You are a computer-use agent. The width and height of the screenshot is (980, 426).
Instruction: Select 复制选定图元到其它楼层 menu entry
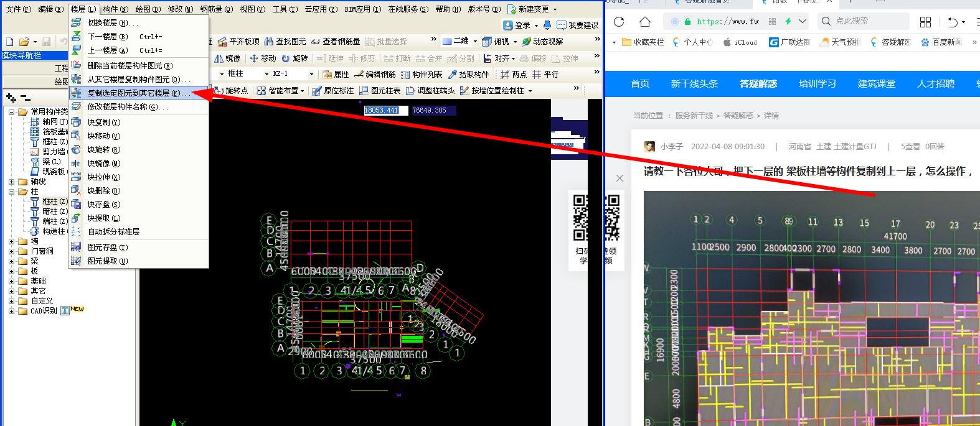[139, 93]
